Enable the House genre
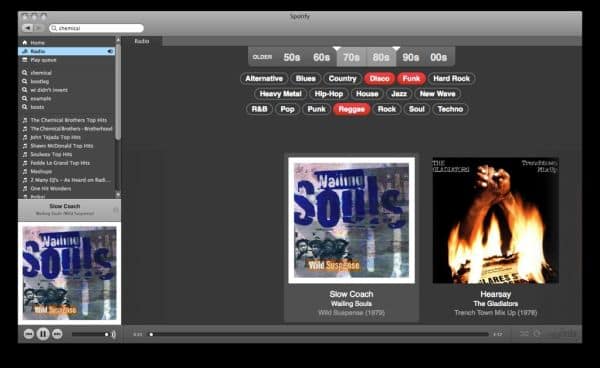This screenshot has height=368, width=600. (367, 94)
